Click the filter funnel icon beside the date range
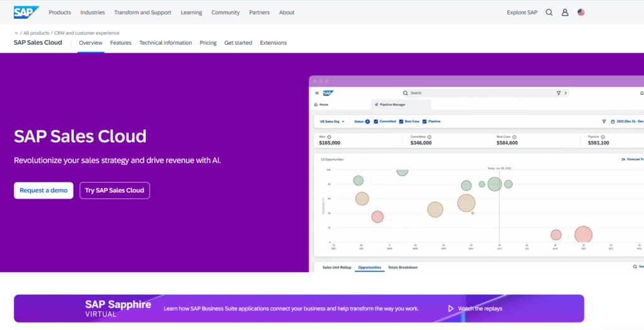The height and width of the screenshot is (330, 644). pyautogui.click(x=604, y=121)
